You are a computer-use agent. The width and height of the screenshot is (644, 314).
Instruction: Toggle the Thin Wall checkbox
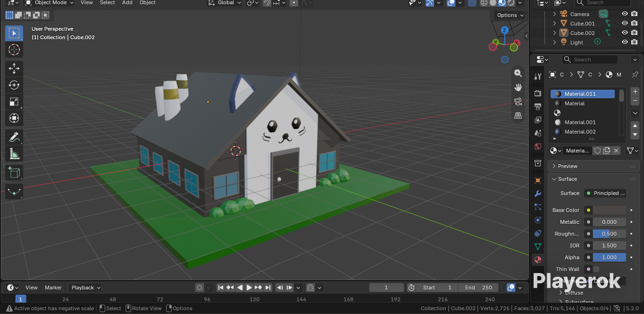(x=596, y=269)
